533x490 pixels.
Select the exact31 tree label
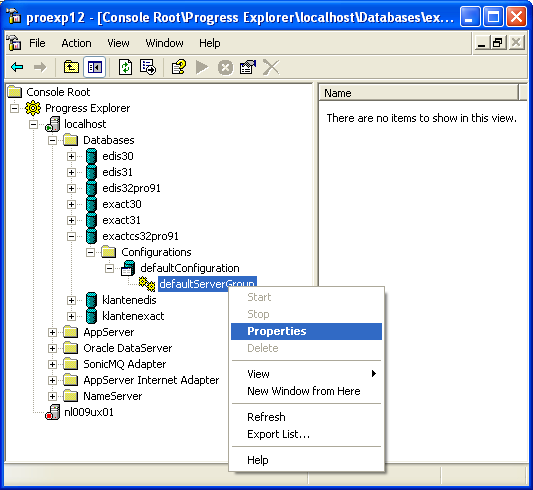121,220
